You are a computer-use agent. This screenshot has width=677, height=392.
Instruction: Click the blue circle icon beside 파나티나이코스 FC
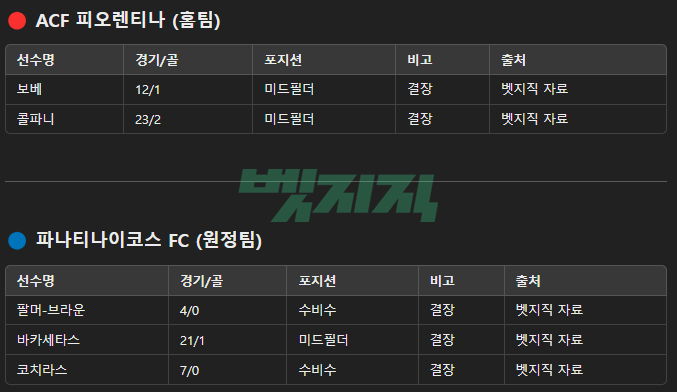[17, 241]
